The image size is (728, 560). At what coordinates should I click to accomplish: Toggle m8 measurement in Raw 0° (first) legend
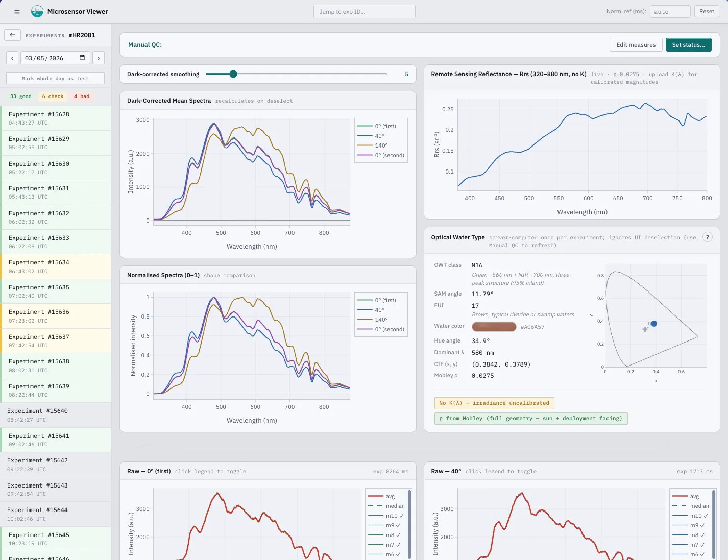(386, 535)
